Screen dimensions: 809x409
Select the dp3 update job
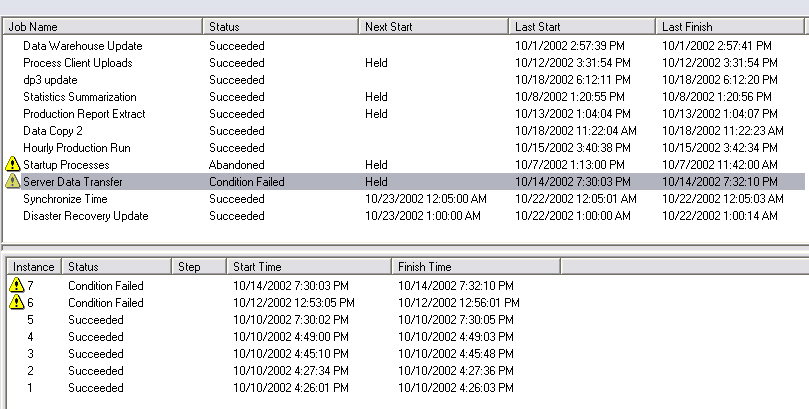coord(403,80)
